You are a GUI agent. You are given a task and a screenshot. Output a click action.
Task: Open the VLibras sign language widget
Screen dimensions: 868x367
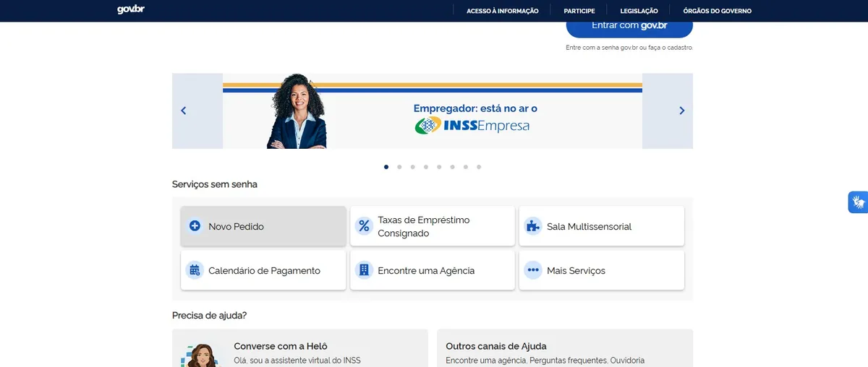point(858,202)
